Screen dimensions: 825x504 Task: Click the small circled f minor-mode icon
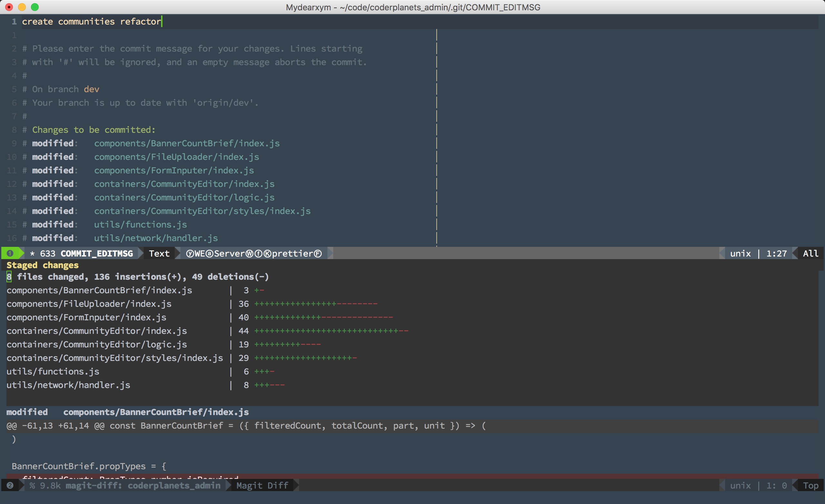click(x=258, y=254)
